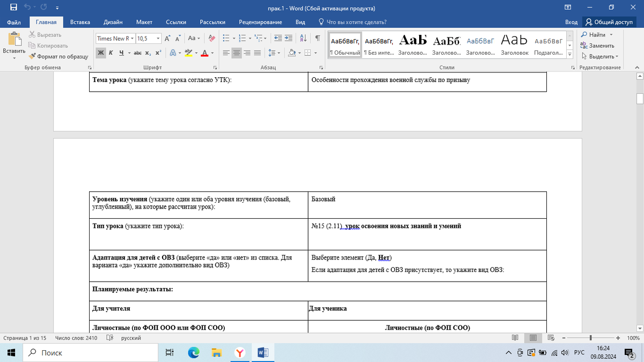Justify paragraph text

point(258,53)
